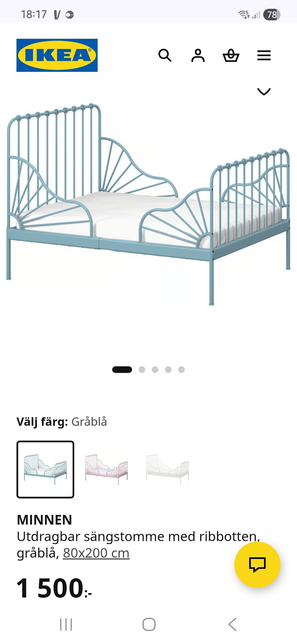Viewport: 297px width, 644px height.
Task: Open the user profile account icon
Action: [198, 55]
